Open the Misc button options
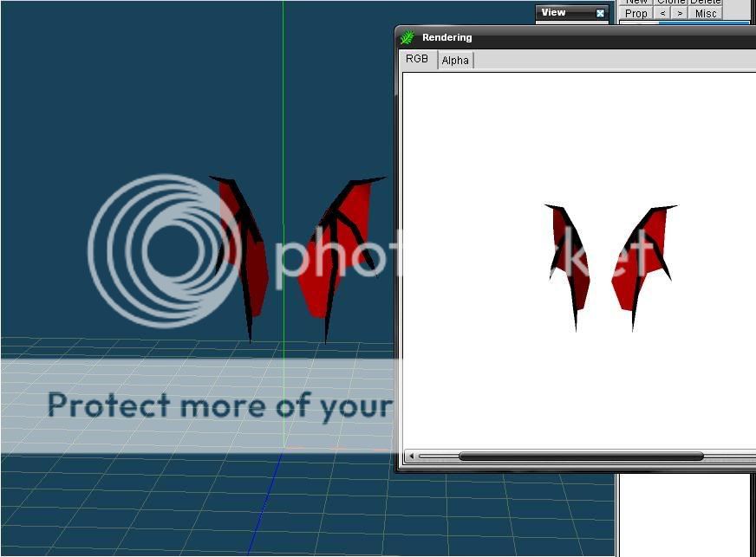This screenshot has width=756, height=557. (706, 13)
